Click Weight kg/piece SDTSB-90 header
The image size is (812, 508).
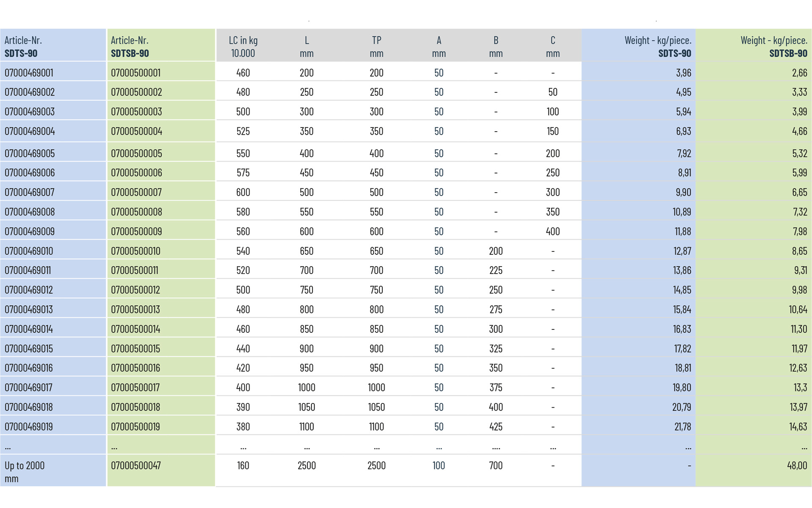[x=774, y=47]
